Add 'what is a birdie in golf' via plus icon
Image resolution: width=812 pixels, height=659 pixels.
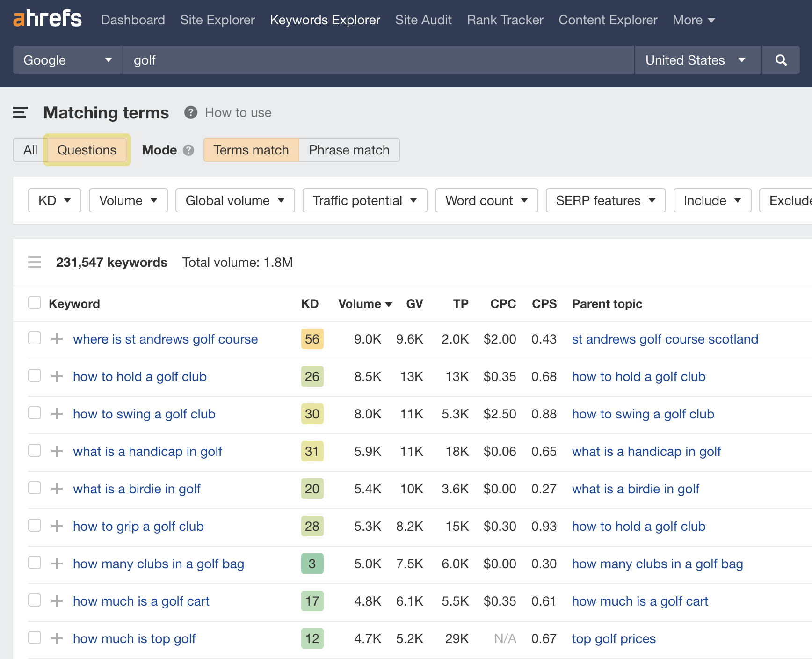57,488
